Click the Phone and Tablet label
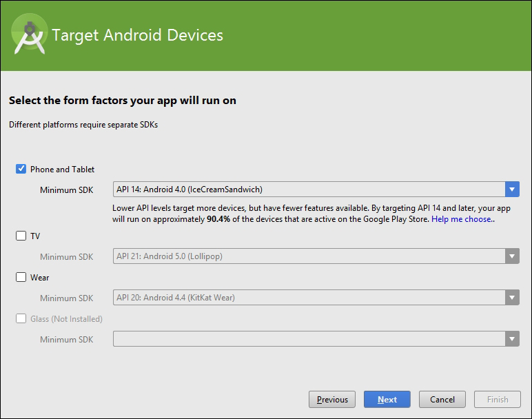This screenshot has height=419, width=532. pyautogui.click(x=63, y=170)
